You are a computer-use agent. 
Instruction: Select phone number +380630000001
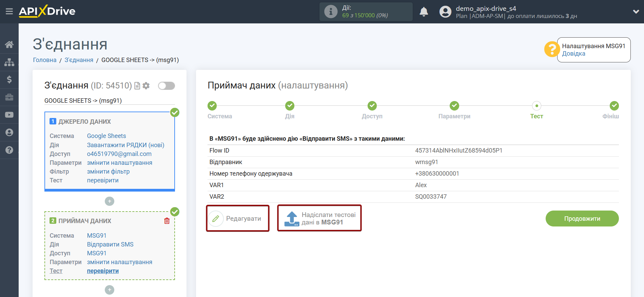click(x=437, y=174)
